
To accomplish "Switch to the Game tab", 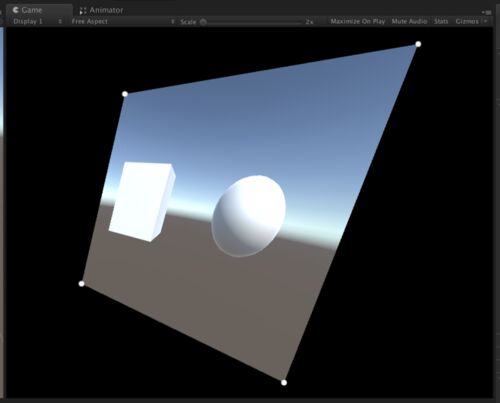I will pos(39,10).
